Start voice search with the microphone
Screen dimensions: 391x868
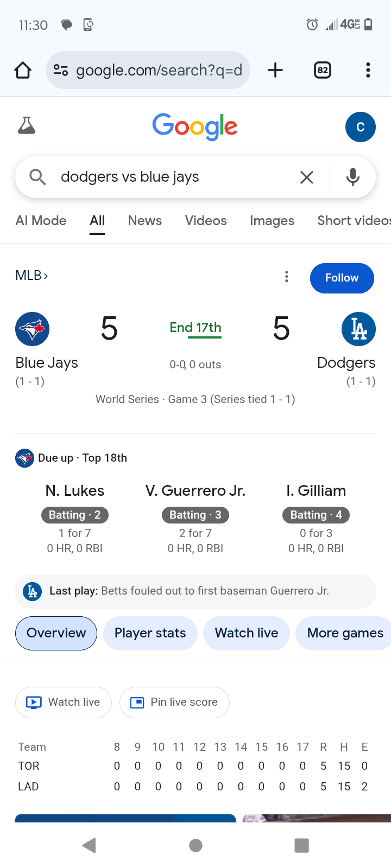click(353, 177)
